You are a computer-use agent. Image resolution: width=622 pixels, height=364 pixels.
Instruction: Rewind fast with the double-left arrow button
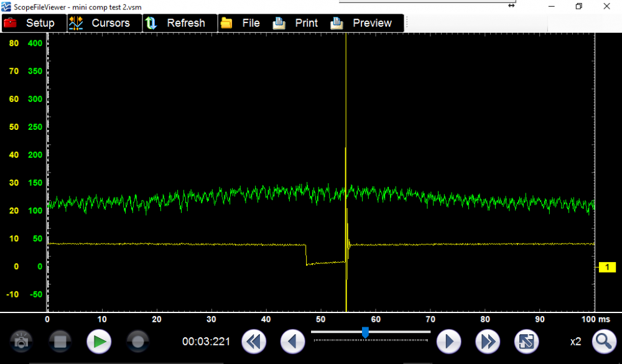pos(254,342)
